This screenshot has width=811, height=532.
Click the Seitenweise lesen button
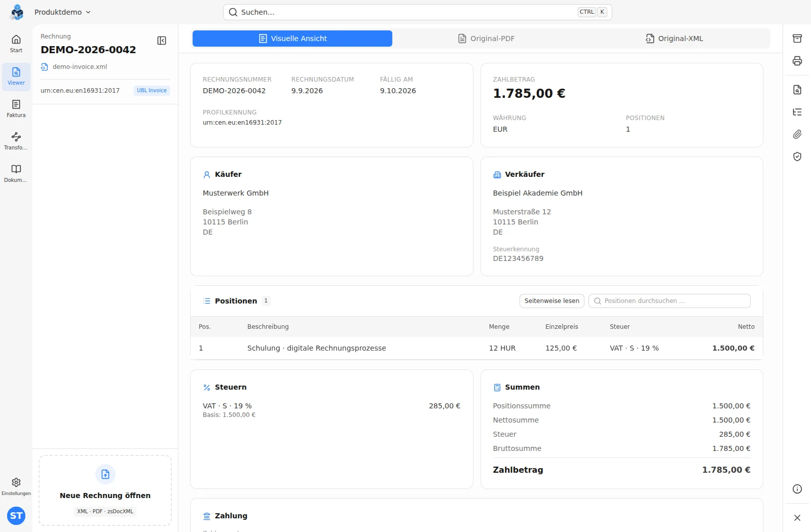(552, 301)
